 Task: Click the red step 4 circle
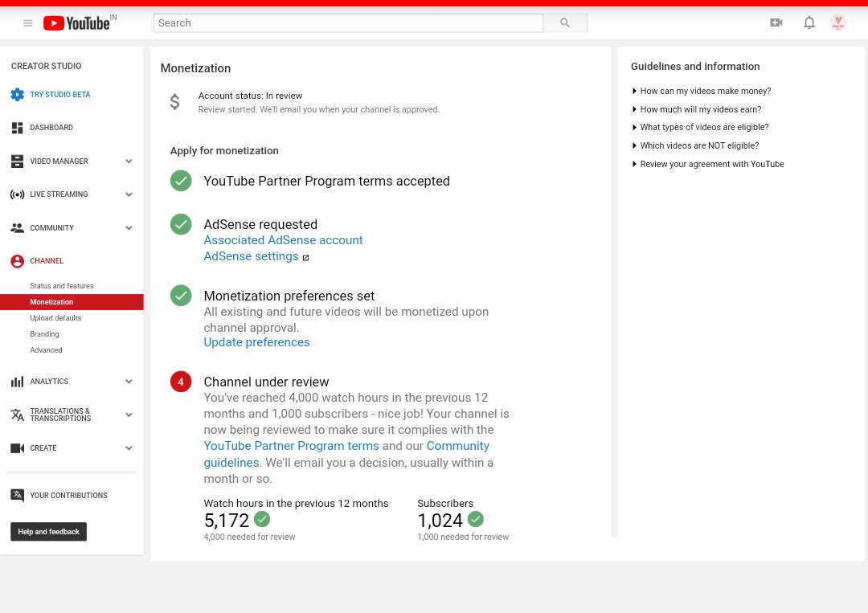point(181,381)
